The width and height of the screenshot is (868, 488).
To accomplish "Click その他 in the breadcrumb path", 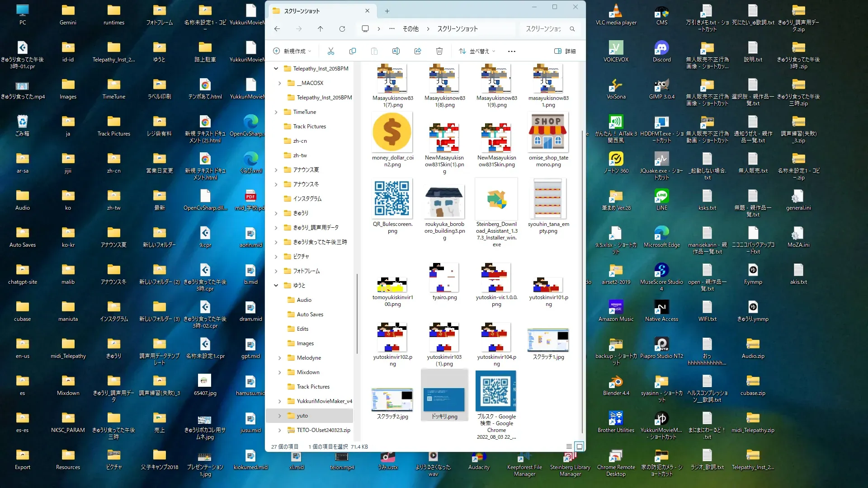I will 410,29.
